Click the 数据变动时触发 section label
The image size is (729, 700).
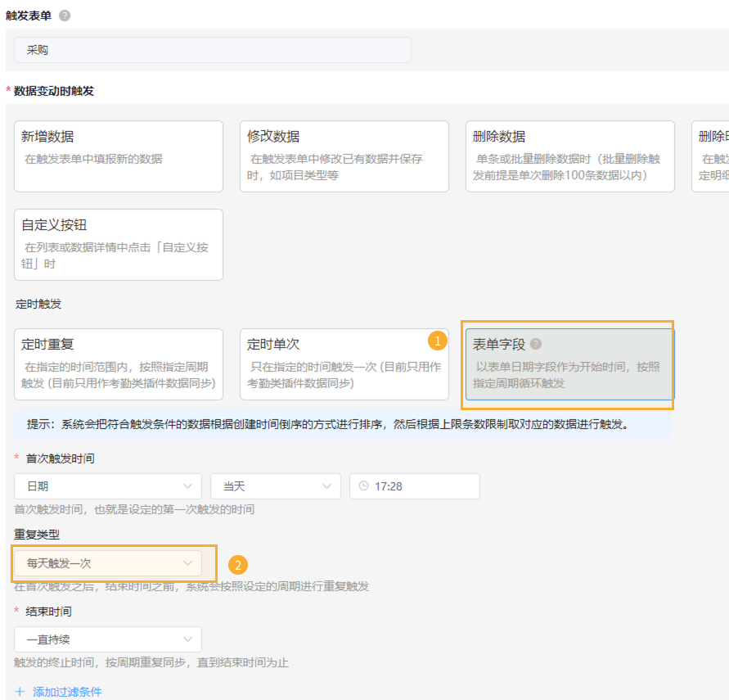pos(54,91)
